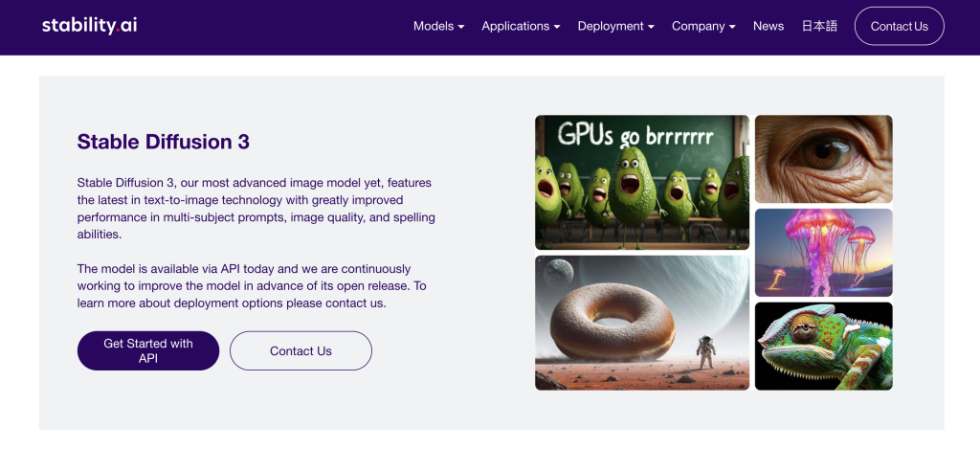Screen dimensions: 980x449
Task: Click the paragraph starting "Stable Diffusion 3, our most advanced"
Action: (256, 208)
